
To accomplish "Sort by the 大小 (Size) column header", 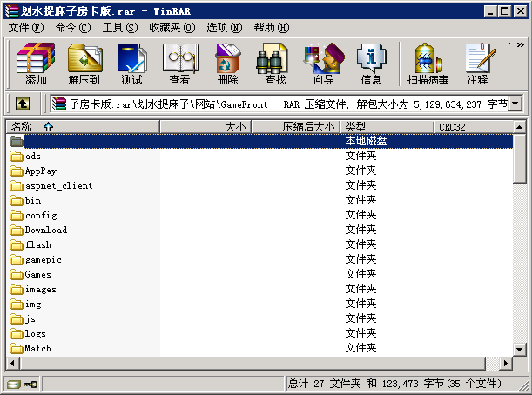I will 205,127.
